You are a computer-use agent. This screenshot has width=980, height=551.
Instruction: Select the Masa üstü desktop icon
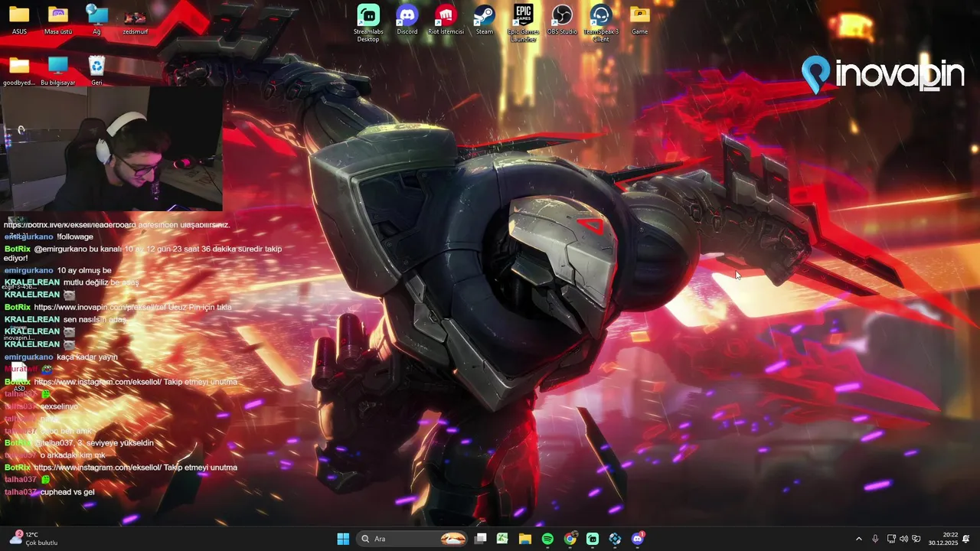click(x=58, y=20)
